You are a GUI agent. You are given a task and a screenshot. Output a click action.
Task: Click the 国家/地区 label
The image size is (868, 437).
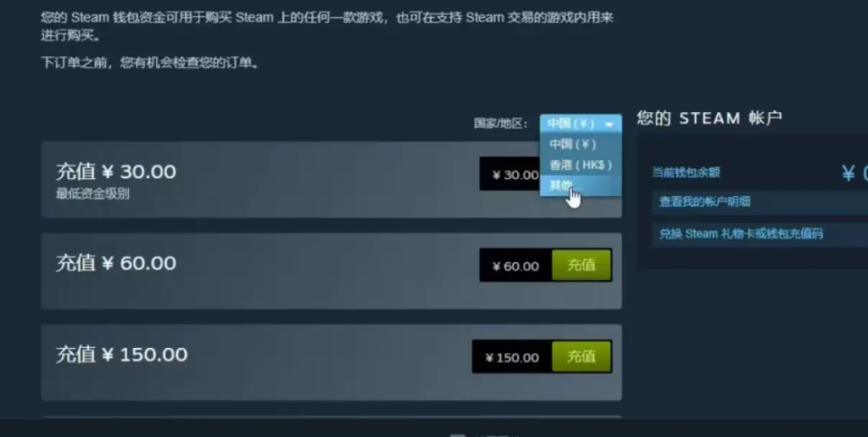(500, 124)
